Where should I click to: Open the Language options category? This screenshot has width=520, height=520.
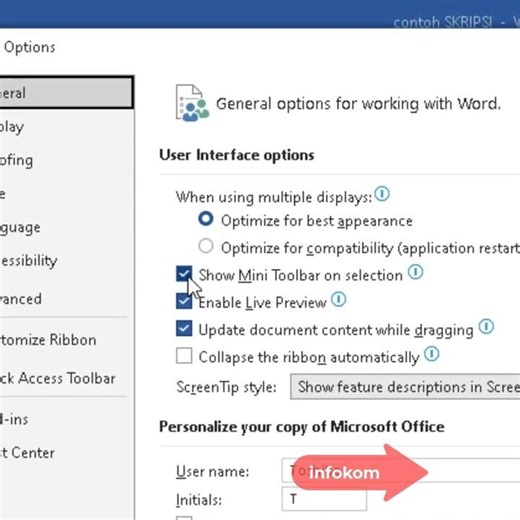pos(66,227)
